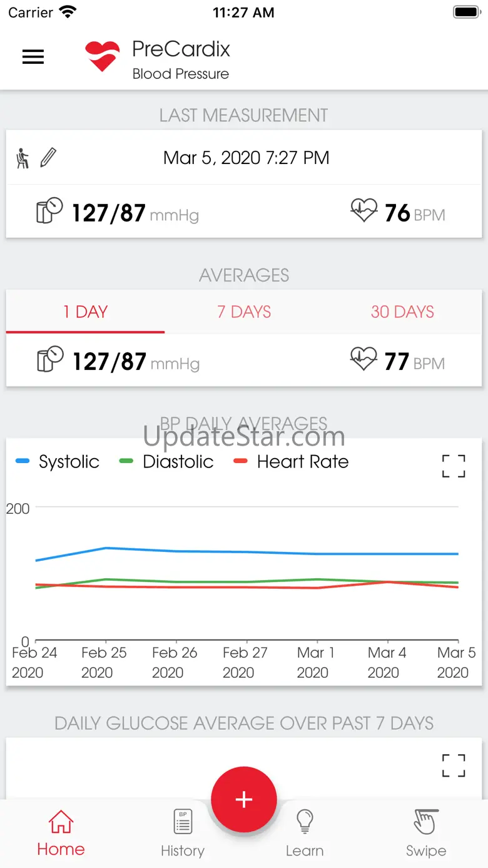
Task: Toggle Diastolic series in chart legend
Action: tap(166, 462)
